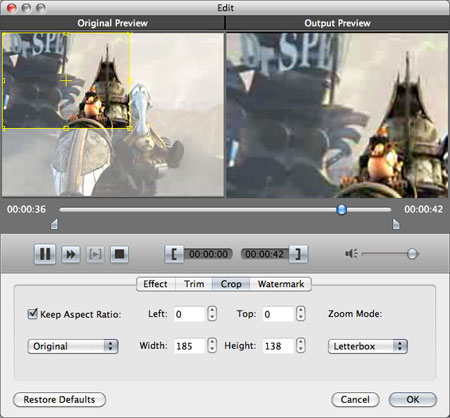This screenshot has width=450, height=418.
Task: Click the Height value stepper
Action: [301, 346]
